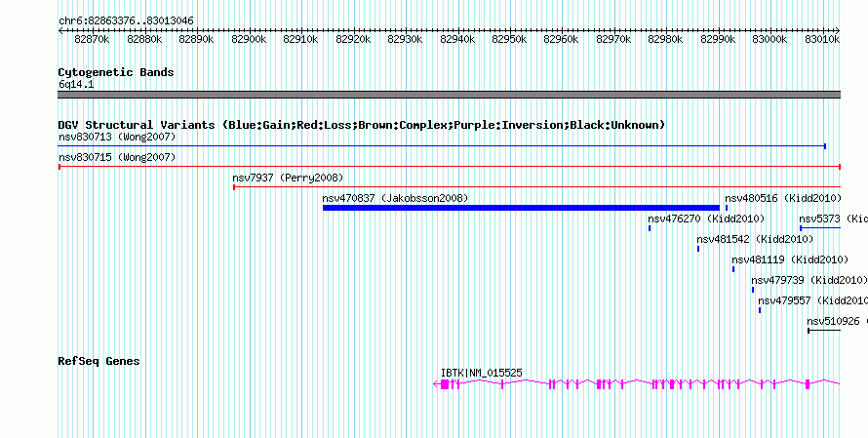Open the nsv476270 (Kidd2010) label
The width and height of the screenshot is (868, 438).
click(x=706, y=219)
